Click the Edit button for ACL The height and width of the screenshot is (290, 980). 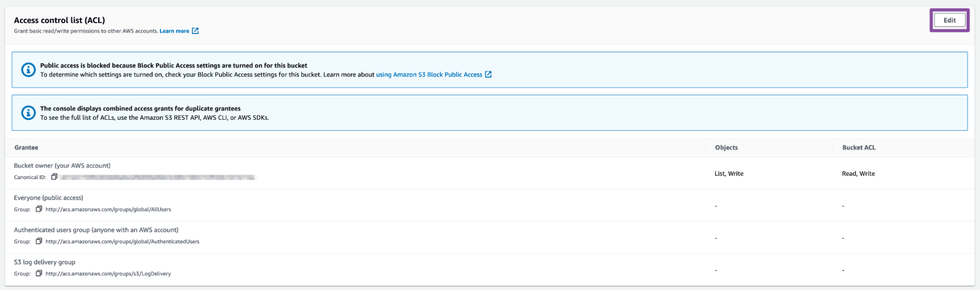[x=950, y=20]
